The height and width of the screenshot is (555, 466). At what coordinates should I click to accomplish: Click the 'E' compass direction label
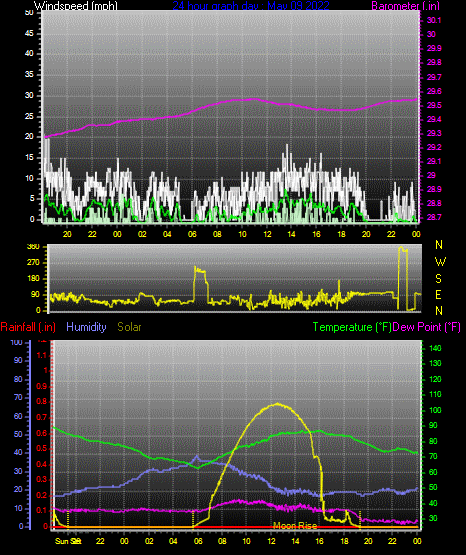point(438,294)
